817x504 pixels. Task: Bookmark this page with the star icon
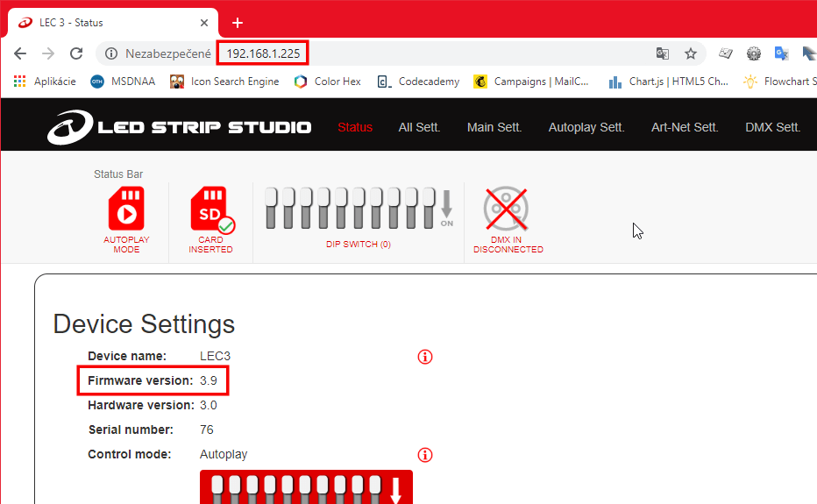point(691,53)
